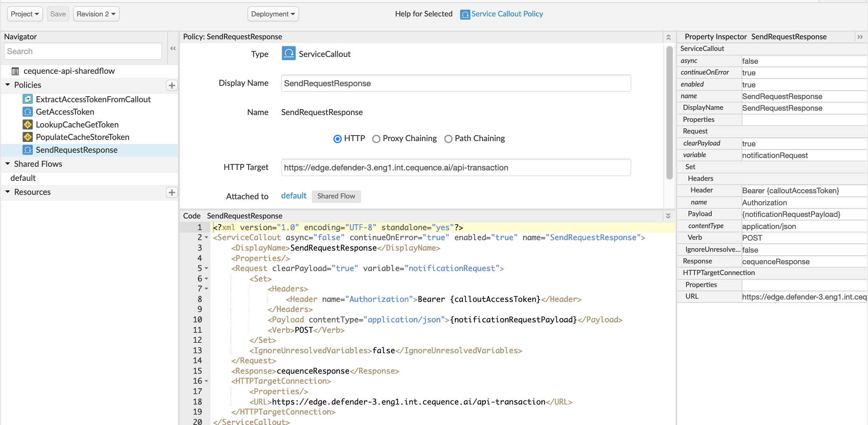Open the Service Callout Policy link
This screenshot has width=868, height=425.
click(507, 14)
